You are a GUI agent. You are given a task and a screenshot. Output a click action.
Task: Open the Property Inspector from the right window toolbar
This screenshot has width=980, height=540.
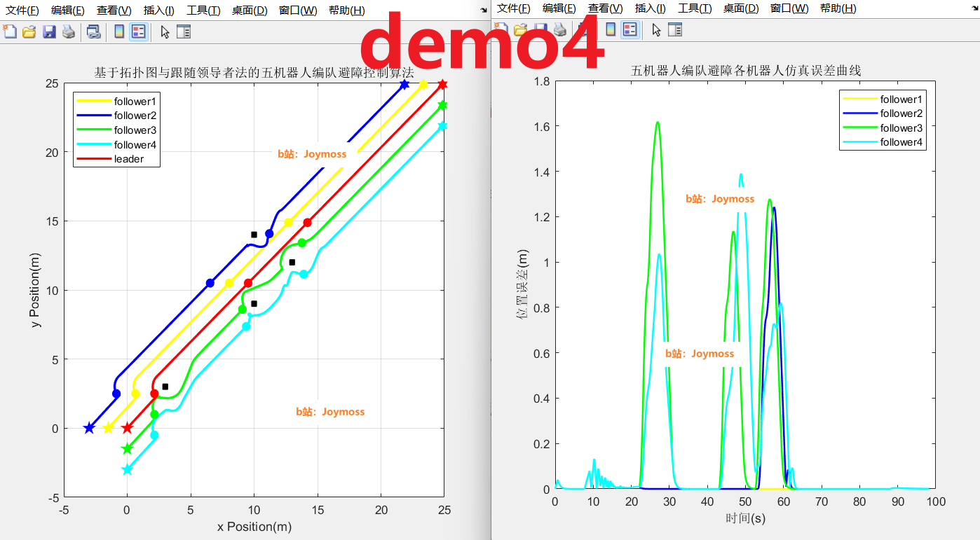pos(675,29)
